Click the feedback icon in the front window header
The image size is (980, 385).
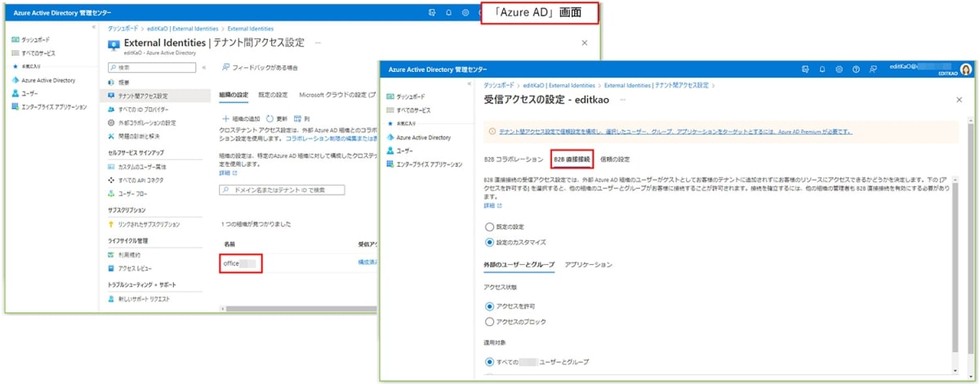click(872, 69)
